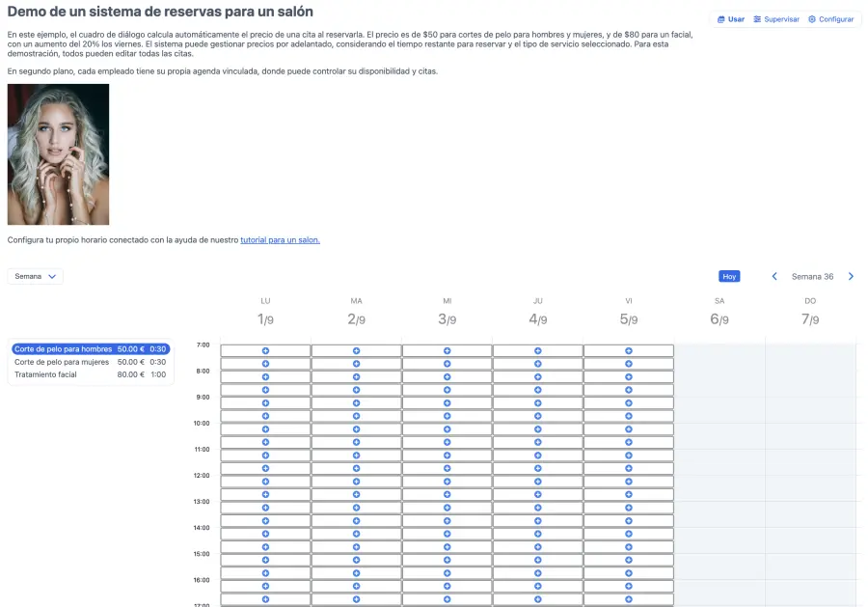Open the Semana view dropdown
This screenshot has width=868, height=607.
pos(35,275)
